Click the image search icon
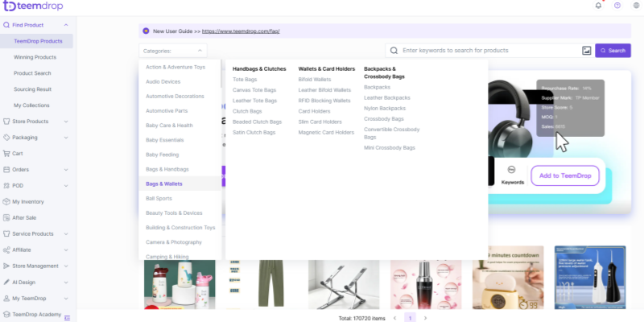Image resolution: width=644 pixels, height=322 pixels. point(587,51)
